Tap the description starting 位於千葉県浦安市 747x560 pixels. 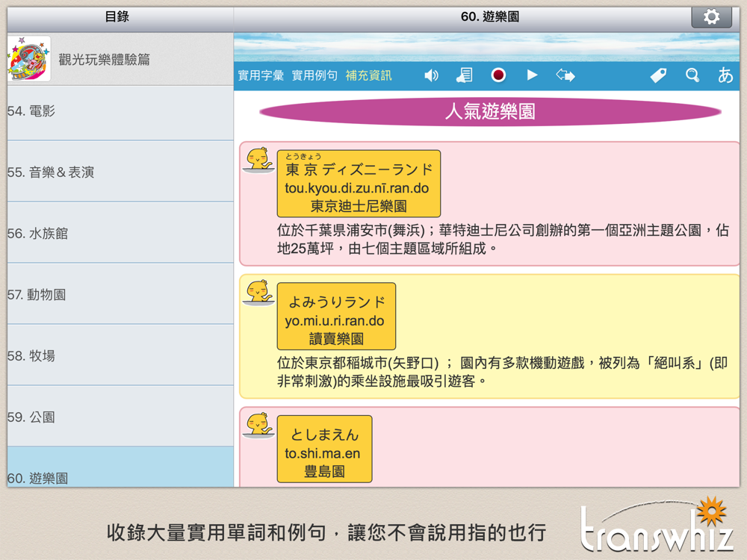click(x=503, y=240)
